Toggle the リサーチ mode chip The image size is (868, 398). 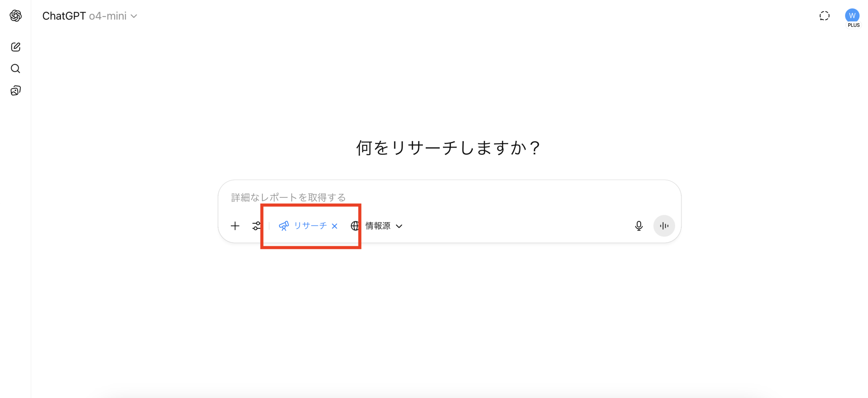point(310,226)
